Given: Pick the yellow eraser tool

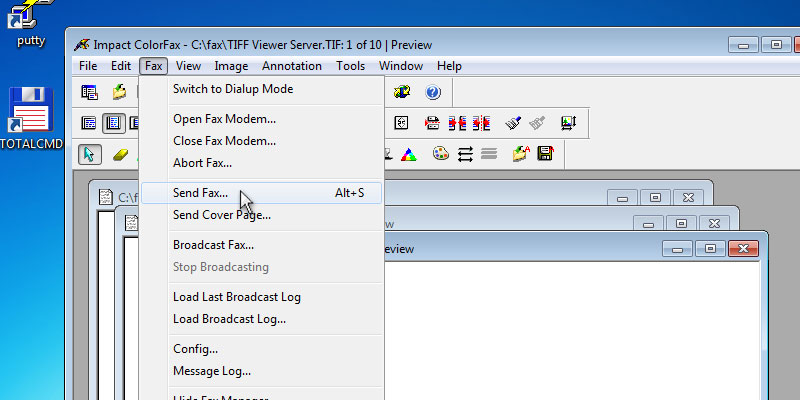Looking at the screenshot, I should point(121,154).
